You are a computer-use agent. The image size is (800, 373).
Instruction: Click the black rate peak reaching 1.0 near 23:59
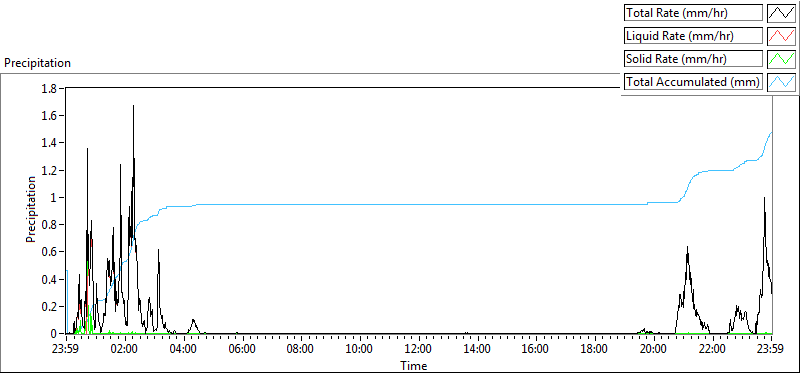[764, 198]
